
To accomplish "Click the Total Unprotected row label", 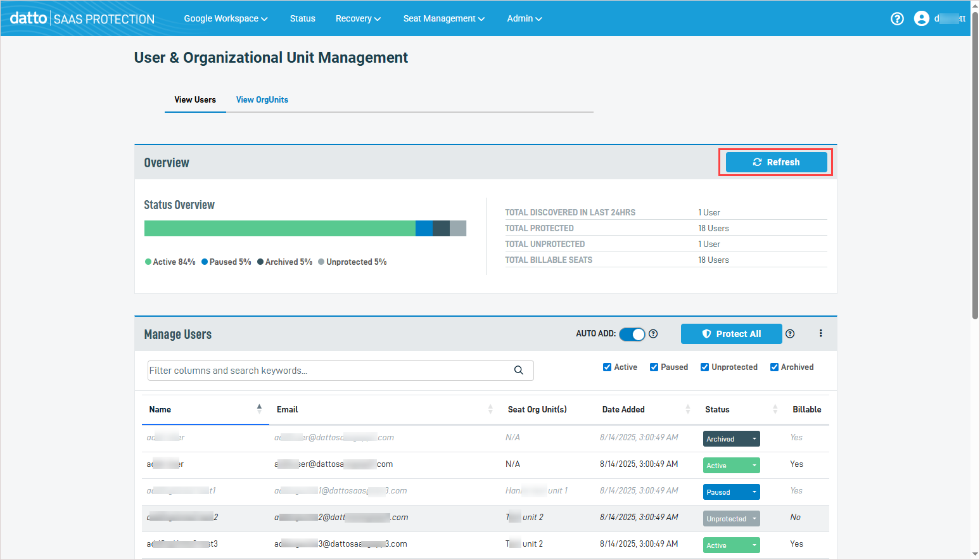I will click(545, 244).
